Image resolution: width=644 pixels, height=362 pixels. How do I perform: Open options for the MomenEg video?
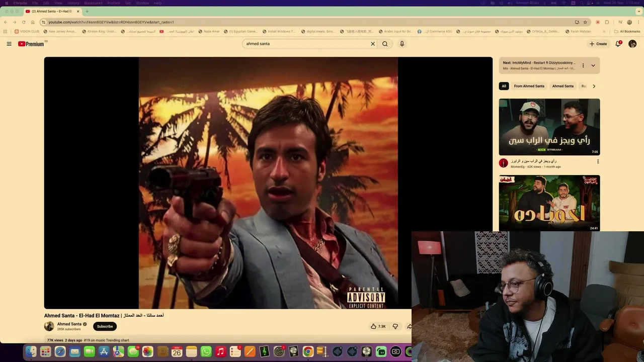click(598, 161)
